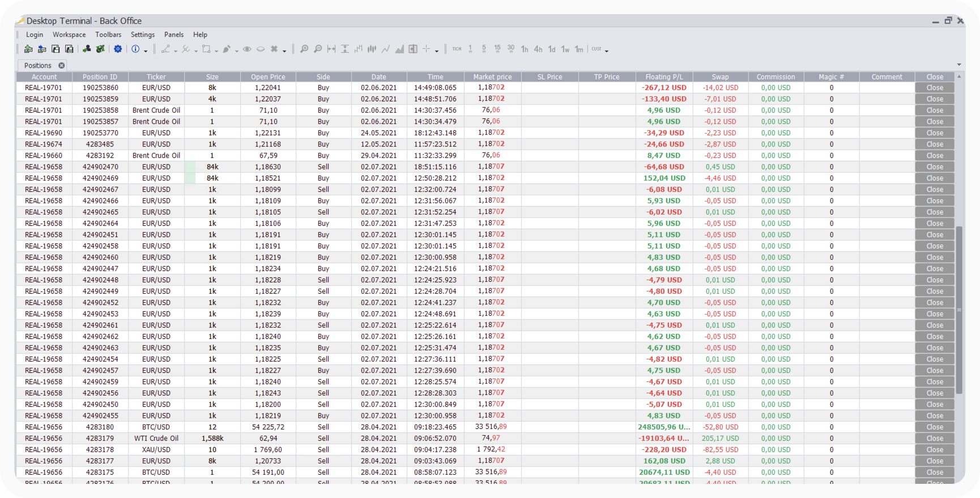Sort by the Account column header
The height and width of the screenshot is (498, 980).
pos(44,77)
